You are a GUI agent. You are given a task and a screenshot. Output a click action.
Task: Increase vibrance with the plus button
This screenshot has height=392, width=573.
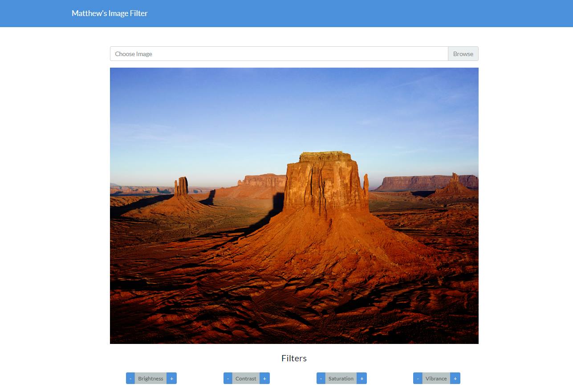tap(455, 378)
